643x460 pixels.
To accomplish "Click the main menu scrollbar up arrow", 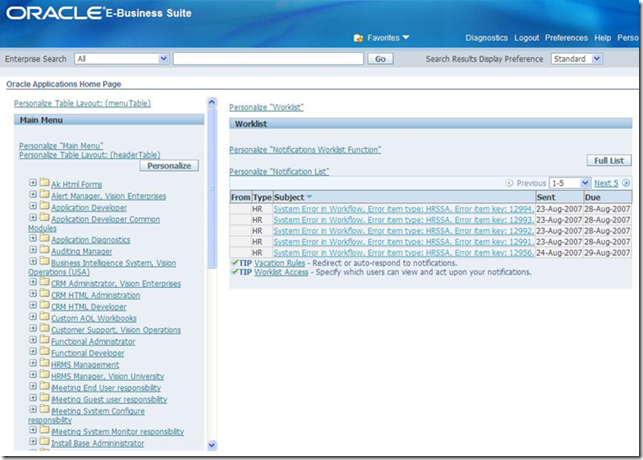I will [212, 102].
